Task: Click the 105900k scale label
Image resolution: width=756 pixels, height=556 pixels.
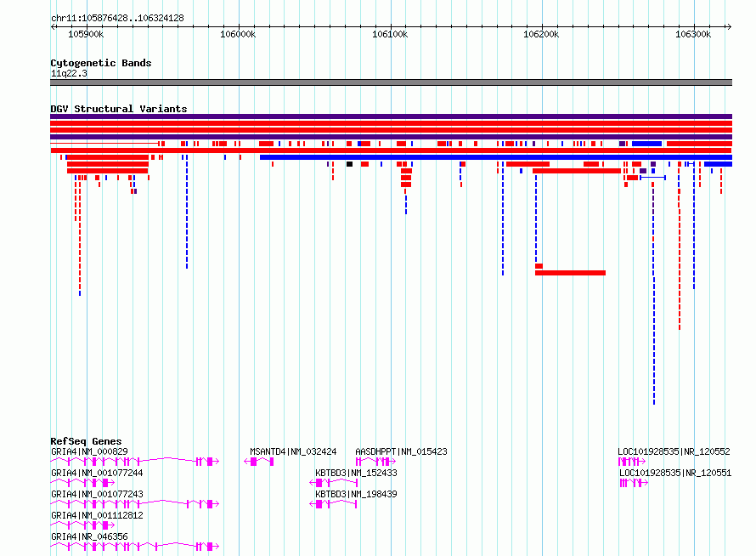Action: coord(86,34)
